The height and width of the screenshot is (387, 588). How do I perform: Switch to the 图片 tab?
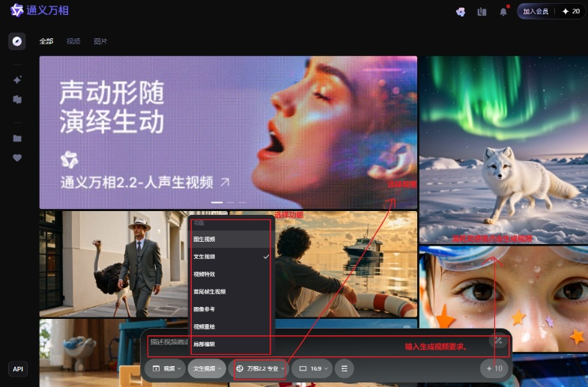(100, 41)
